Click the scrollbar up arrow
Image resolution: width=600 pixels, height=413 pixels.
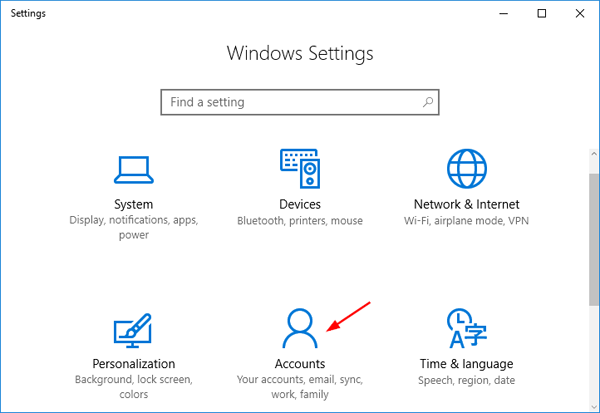594,154
